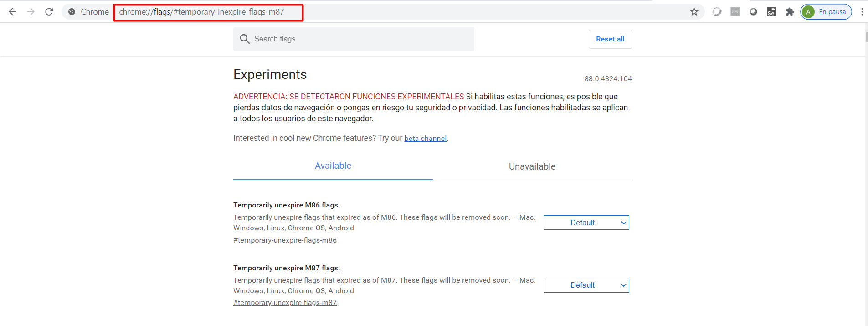Viewport: 868px width, 326px height.
Task: Open the M87 flags Default dropdown
Action: (586, 285)
